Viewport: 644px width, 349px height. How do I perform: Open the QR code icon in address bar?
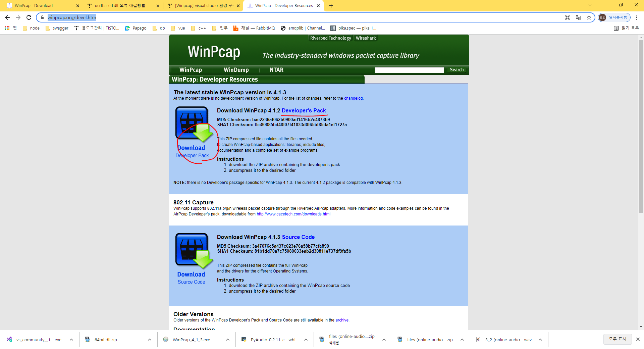point(568,17)
